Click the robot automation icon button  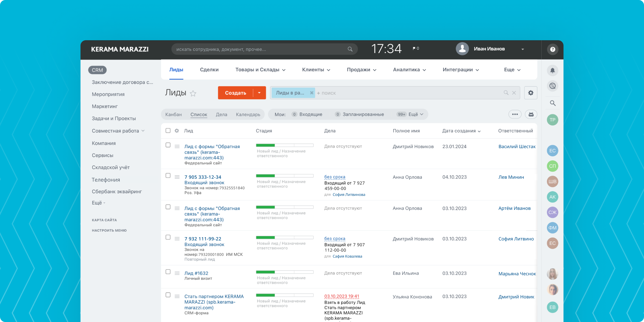pyautogui.click(x=531, y=114)
